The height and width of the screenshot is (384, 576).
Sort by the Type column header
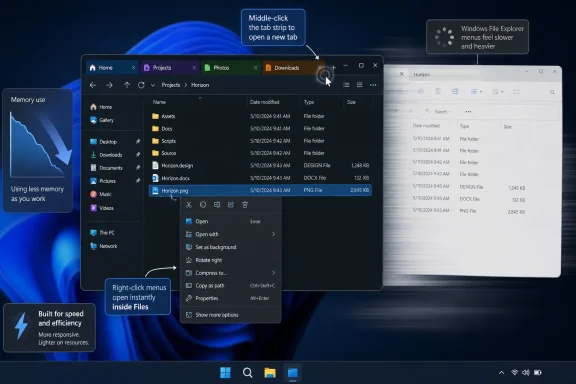(309, 102)
